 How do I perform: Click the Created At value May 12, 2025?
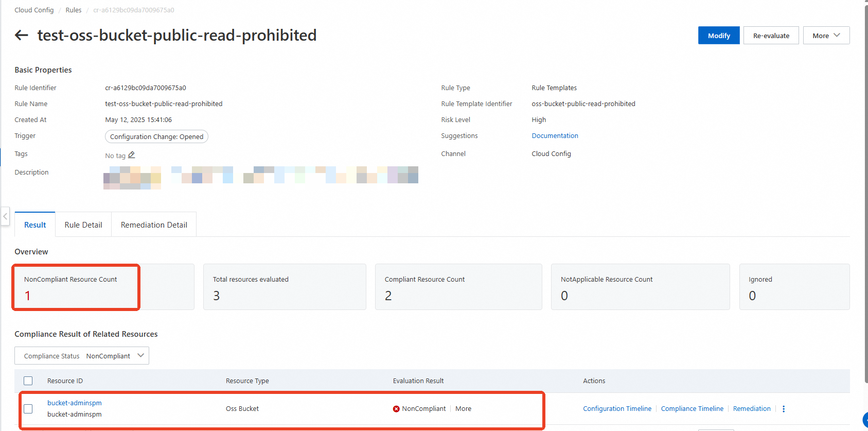(138, 120)
